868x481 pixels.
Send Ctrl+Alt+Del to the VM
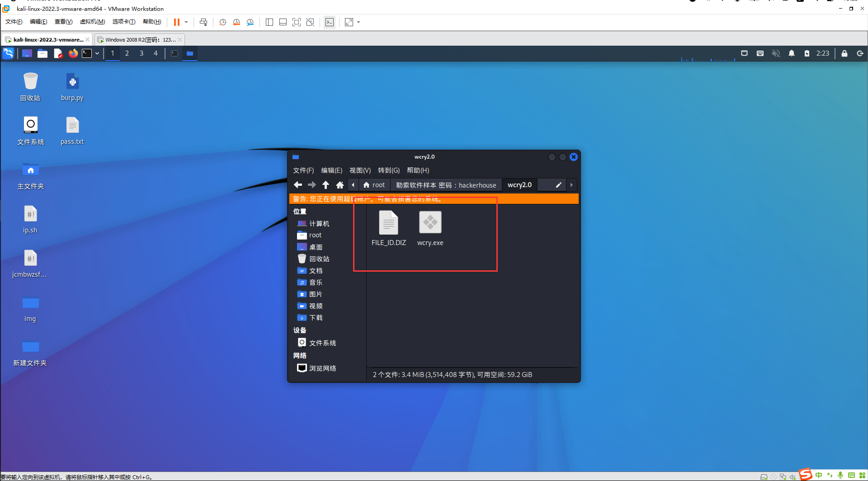(x=203, y=22)
